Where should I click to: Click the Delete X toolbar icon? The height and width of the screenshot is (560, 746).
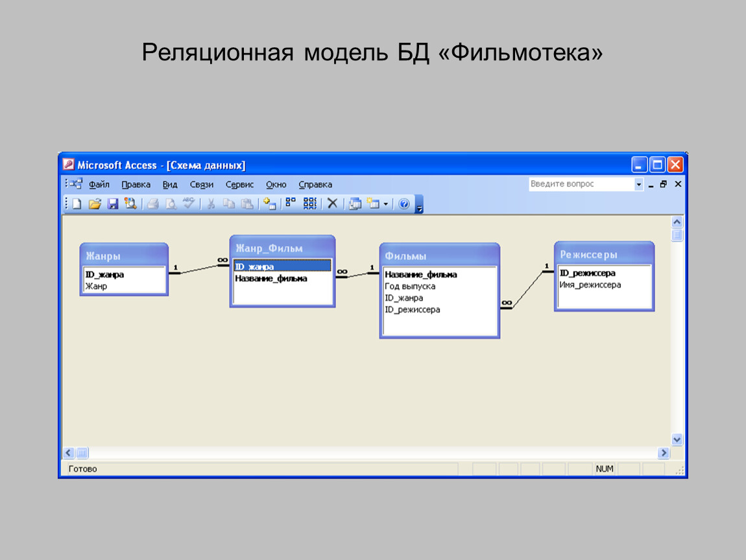click(x=332, y=204)
